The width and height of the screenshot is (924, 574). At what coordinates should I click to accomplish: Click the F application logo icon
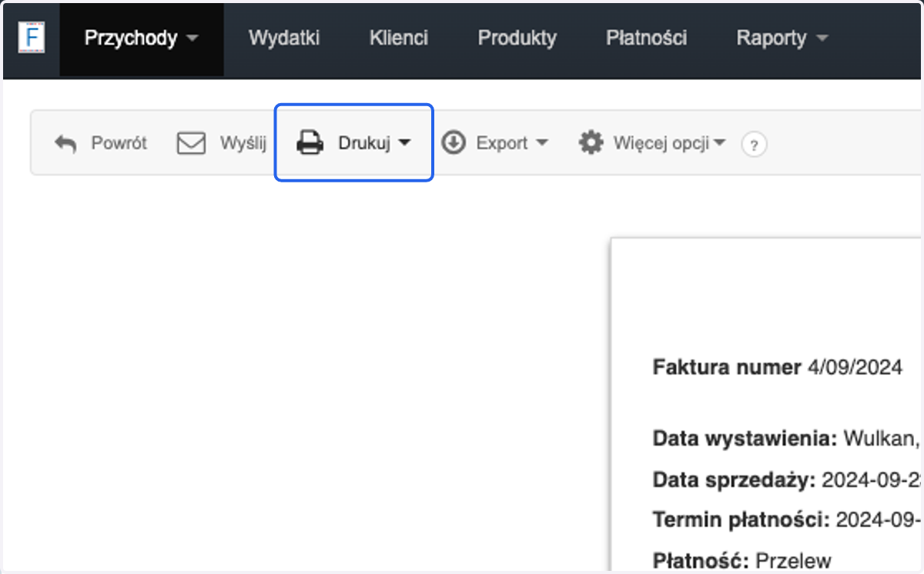point(32,38)
